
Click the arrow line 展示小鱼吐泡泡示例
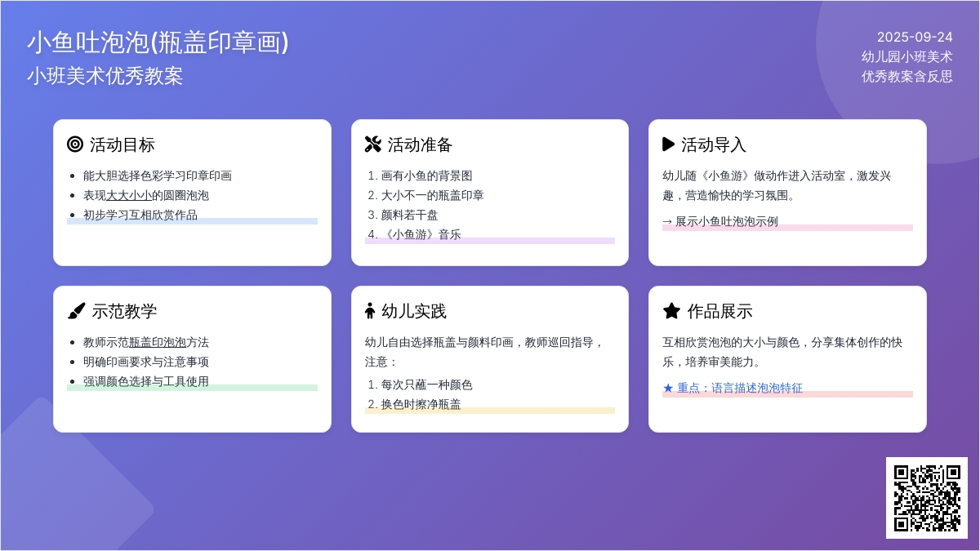coord(719,221)
